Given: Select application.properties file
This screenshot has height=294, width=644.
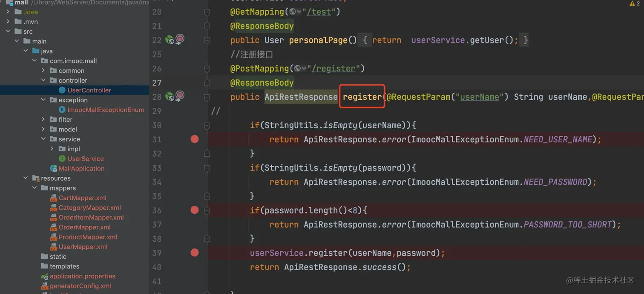Looking at the screenshot, I should (83, 277).
